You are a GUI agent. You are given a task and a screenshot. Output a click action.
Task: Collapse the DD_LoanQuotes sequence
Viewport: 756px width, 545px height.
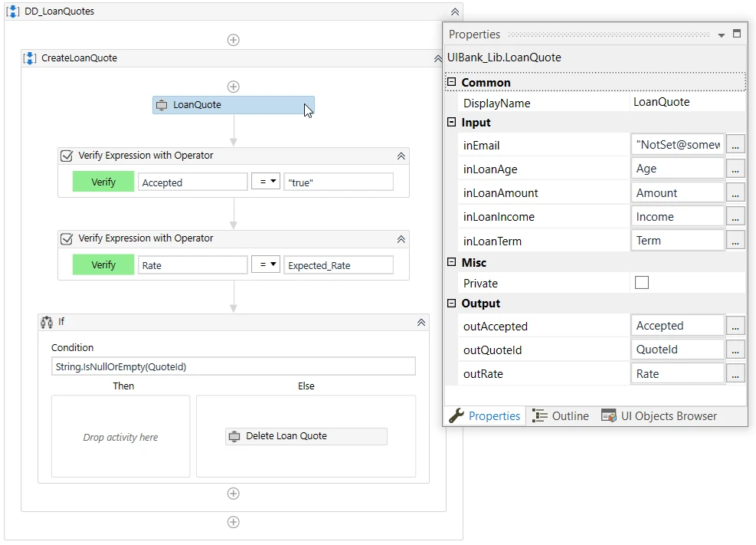[x=455, y=11]
